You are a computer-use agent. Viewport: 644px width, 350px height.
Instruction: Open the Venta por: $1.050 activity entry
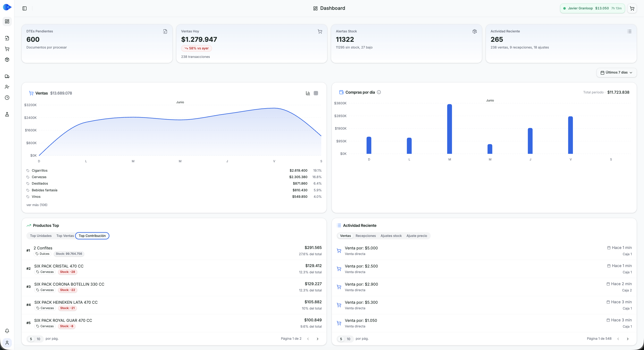484,323
